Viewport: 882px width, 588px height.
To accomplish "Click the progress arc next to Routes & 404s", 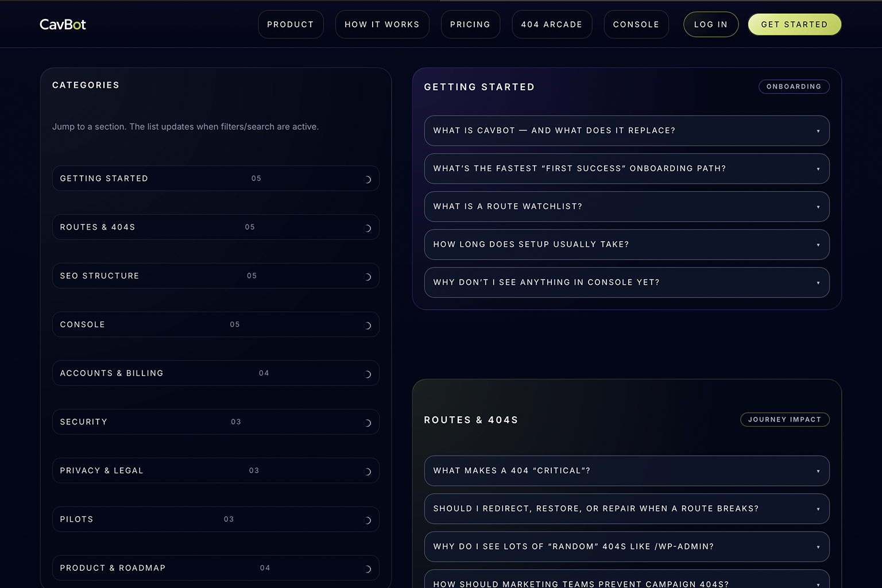I will pos(368,227).
